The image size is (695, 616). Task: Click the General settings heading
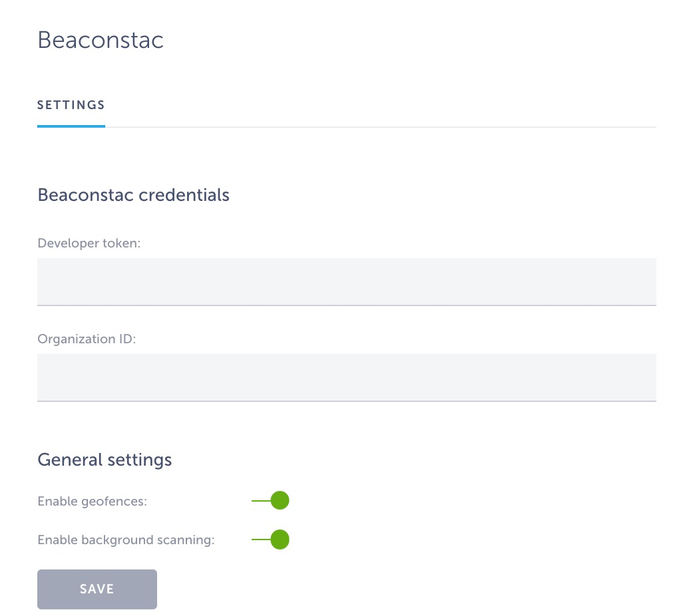pos(105,459)
